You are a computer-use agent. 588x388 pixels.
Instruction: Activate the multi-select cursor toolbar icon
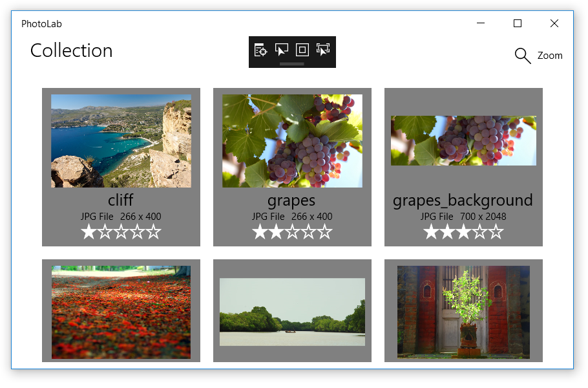click(x=322, y=50)
